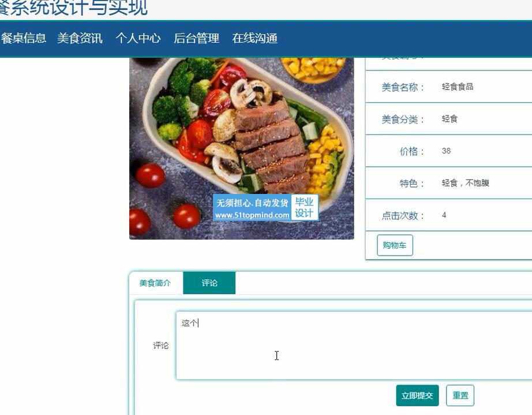Click the 美食名称 value 轻食食品

pos(458,87)
